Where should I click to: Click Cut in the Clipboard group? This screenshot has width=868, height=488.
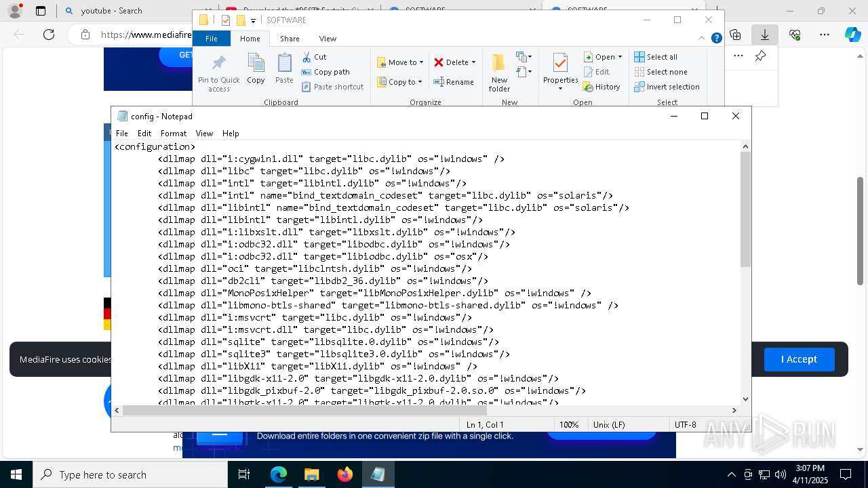(314, 57)
